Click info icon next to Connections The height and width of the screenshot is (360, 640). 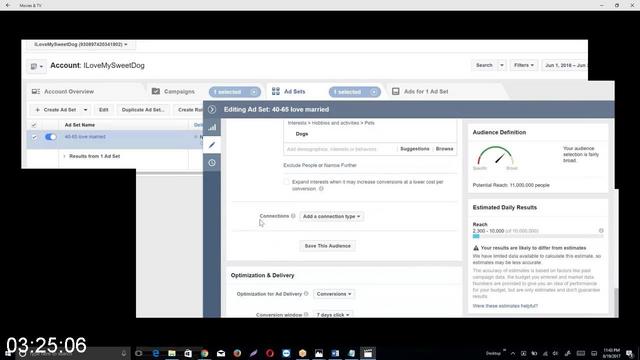[293, 216]
